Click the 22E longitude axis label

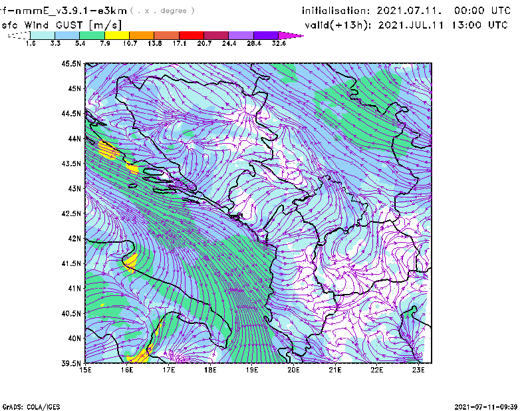377,370
